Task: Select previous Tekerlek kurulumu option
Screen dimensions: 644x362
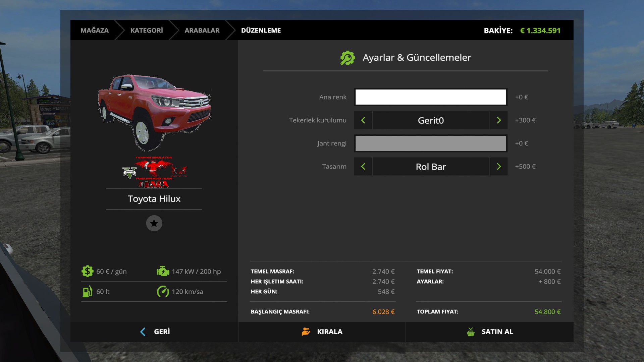Action: tap(363, 120)
